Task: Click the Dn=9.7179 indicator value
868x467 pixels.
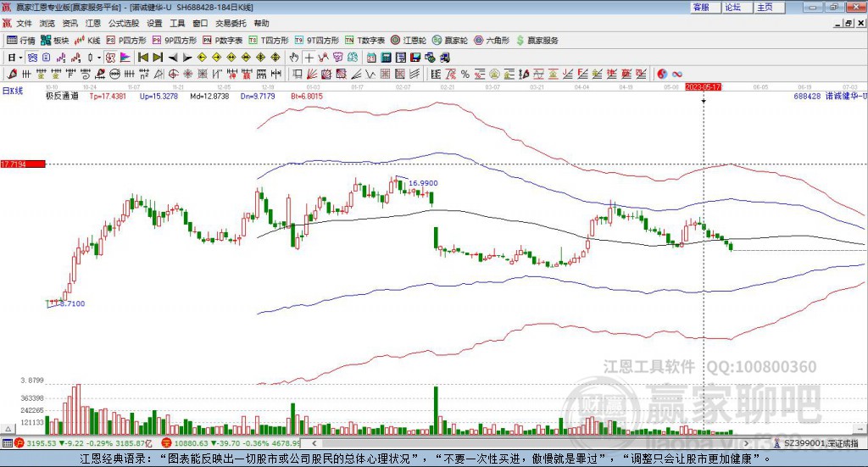Action: click(258, 96)
